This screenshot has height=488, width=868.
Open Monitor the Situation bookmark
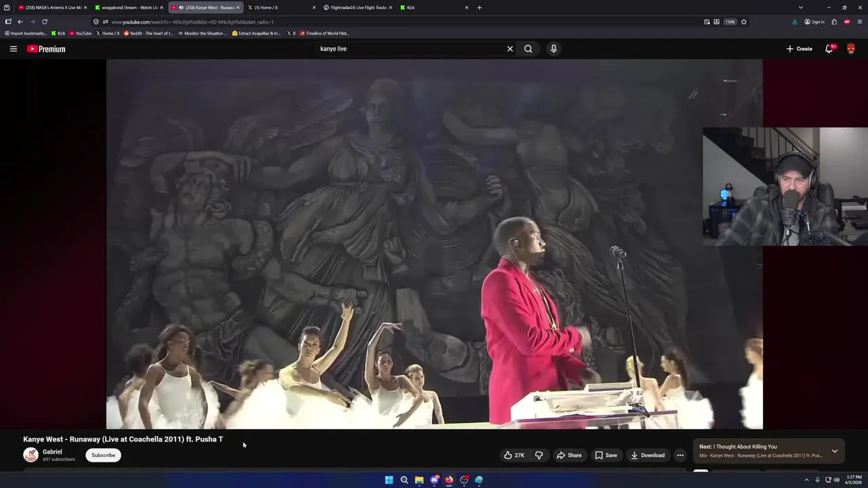tap(202, 33)
